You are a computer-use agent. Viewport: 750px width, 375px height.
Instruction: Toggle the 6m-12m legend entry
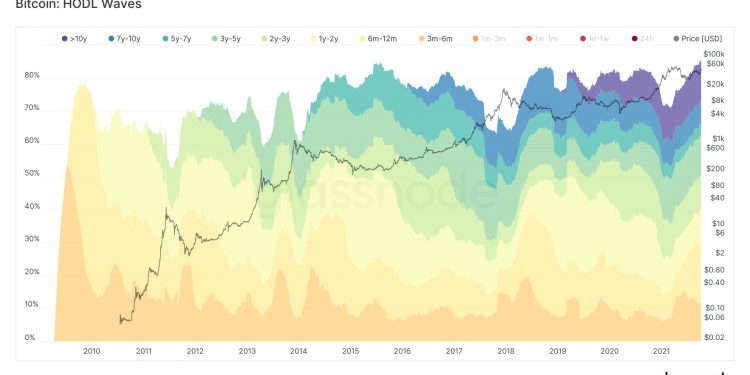coord(380,39)
